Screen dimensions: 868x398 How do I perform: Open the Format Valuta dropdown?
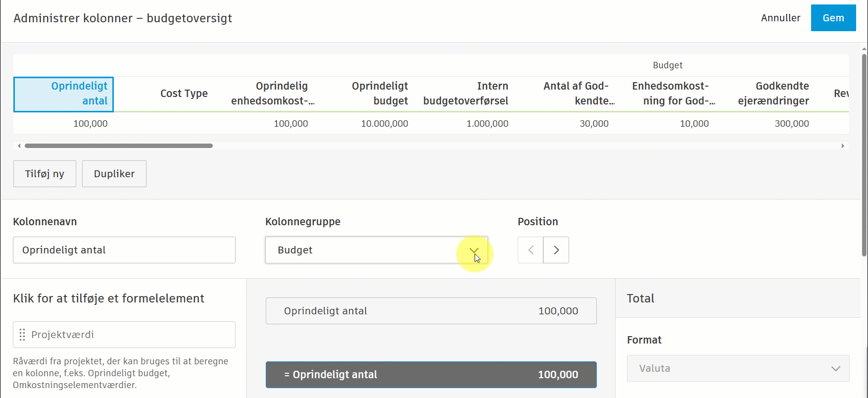(x=738, y=368)
